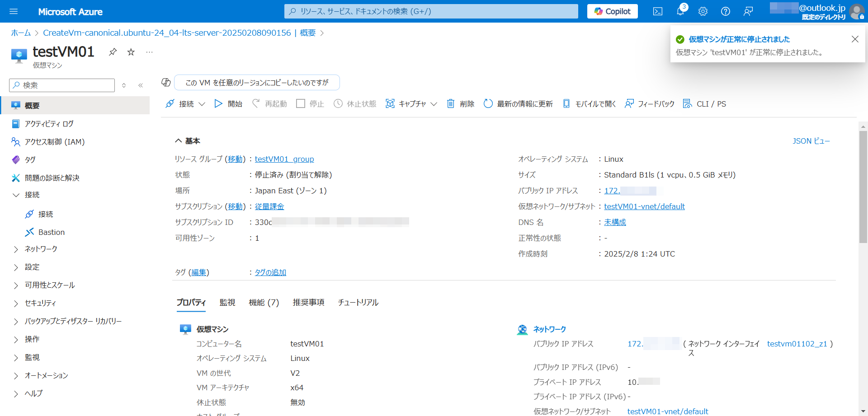Start the VM with 開始 button
The width and height of the screenshot is (868, 416).
point(228,104)
